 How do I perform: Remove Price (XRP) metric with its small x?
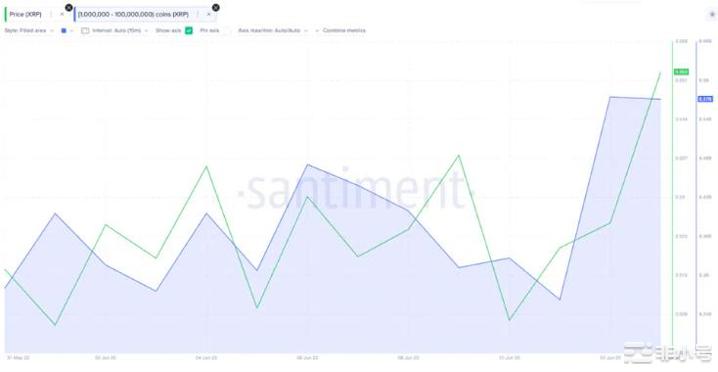(62, 14)
